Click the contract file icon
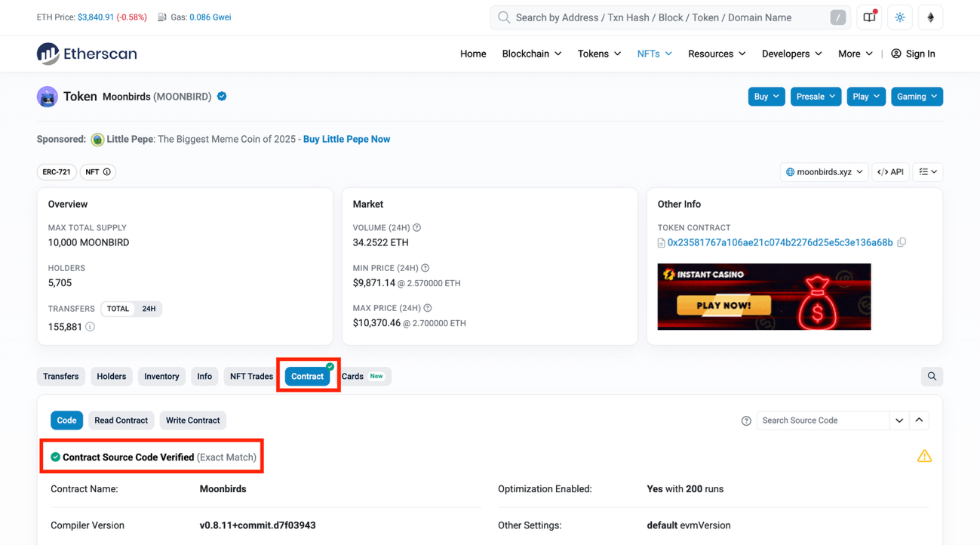Image resolution: width=980 pixels, height=545 pixels. (x=661, y=243)
